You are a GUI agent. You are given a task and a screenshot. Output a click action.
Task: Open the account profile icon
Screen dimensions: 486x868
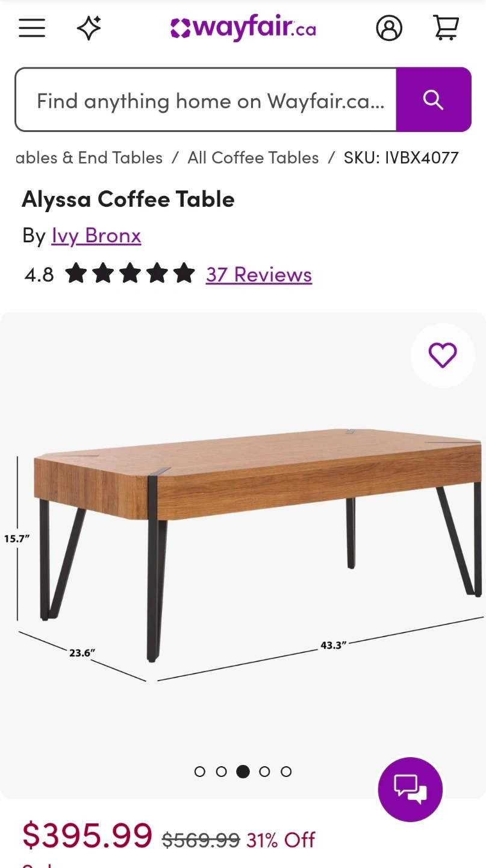[389, 28]
